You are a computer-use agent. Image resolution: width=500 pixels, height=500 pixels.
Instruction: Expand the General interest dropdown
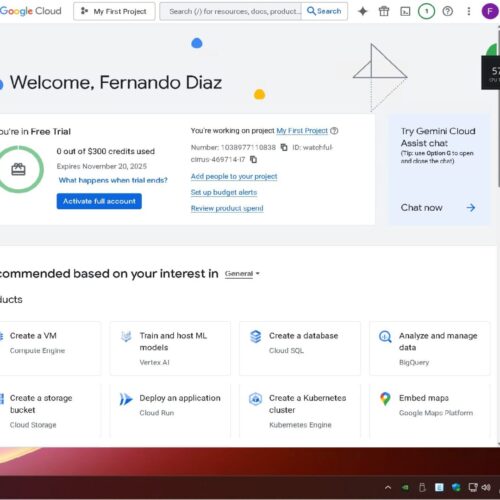click(x=242, y=274)
